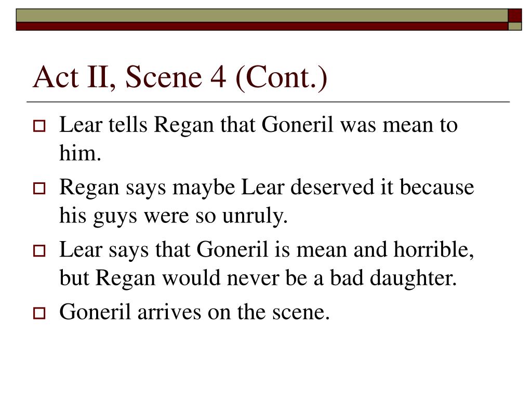Click the dark red header stripe

[262, 26]
